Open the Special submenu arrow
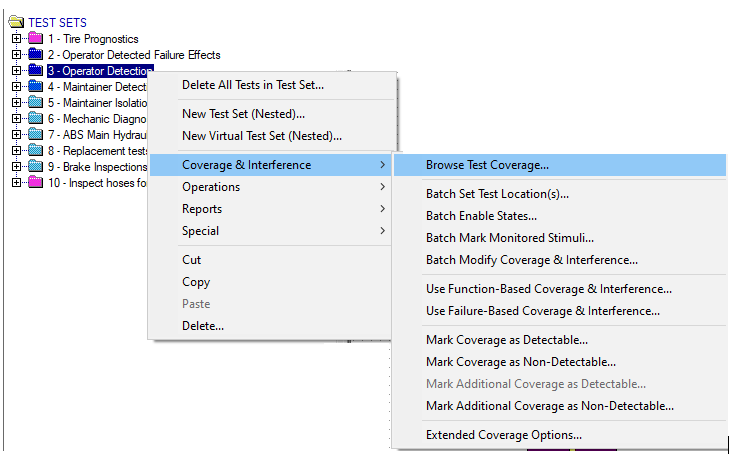The width and height of the screenshot is (738, 457). [x=383, y=231]
